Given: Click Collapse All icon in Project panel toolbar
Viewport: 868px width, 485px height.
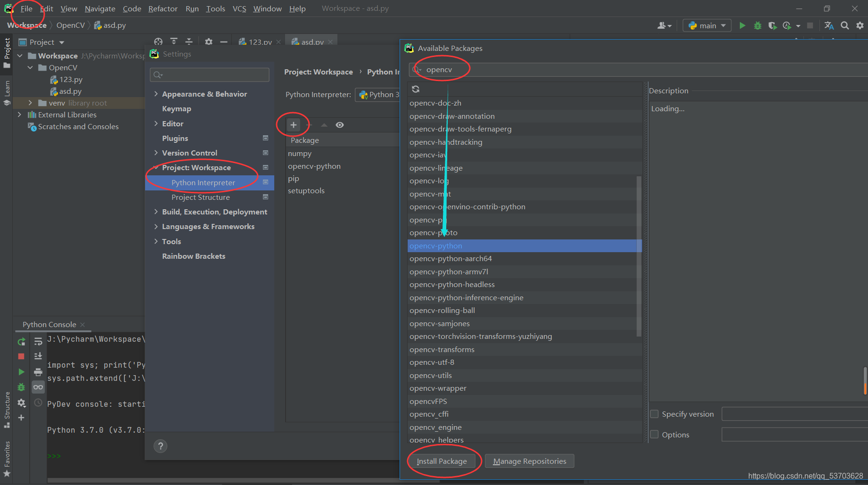Looking at the screenshot, I should coord(189,42).
